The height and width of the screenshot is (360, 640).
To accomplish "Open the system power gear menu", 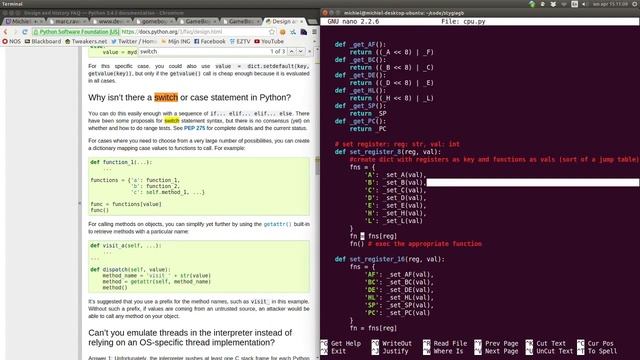I will point(636,4).
